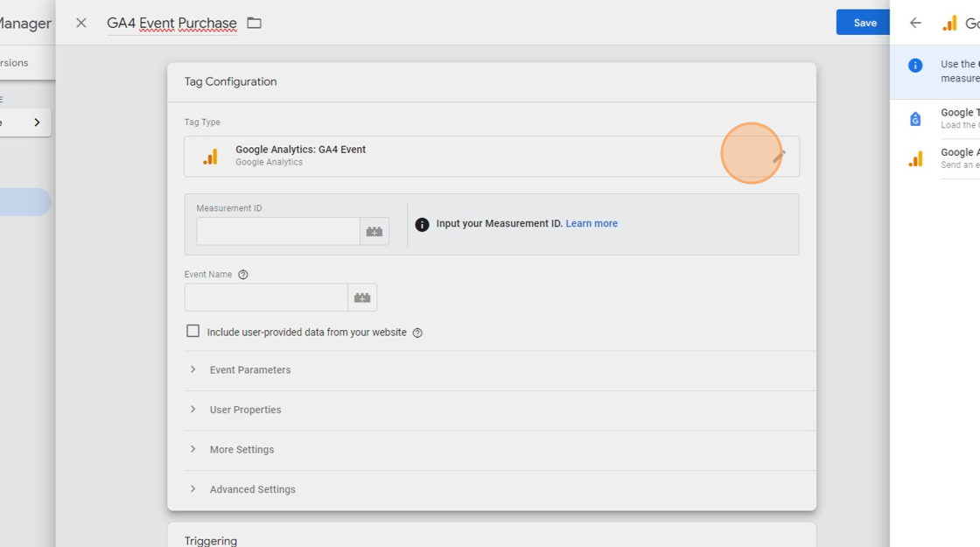Insert a variable for Event Name

coord(362,298)
